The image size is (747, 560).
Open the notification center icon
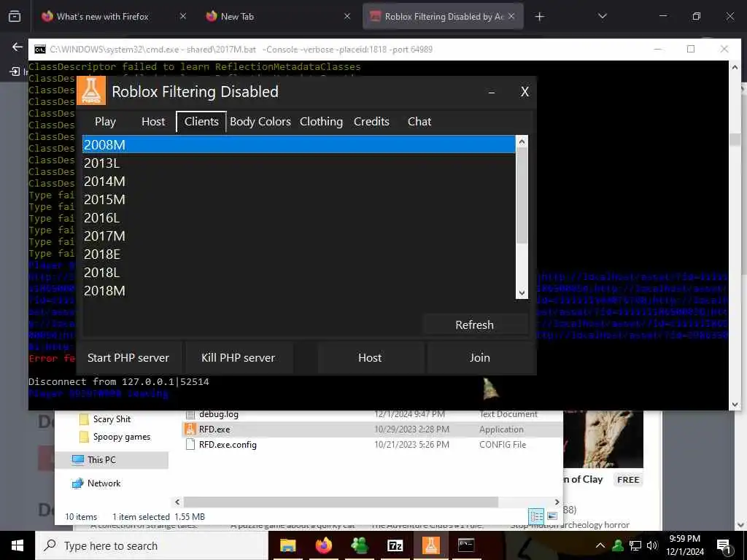point(724,545)
